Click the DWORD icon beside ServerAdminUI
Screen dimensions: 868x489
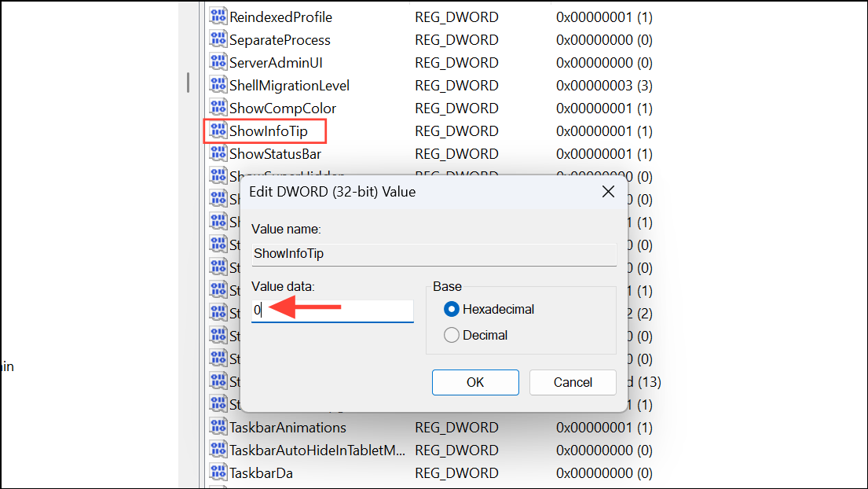point(218,62)
